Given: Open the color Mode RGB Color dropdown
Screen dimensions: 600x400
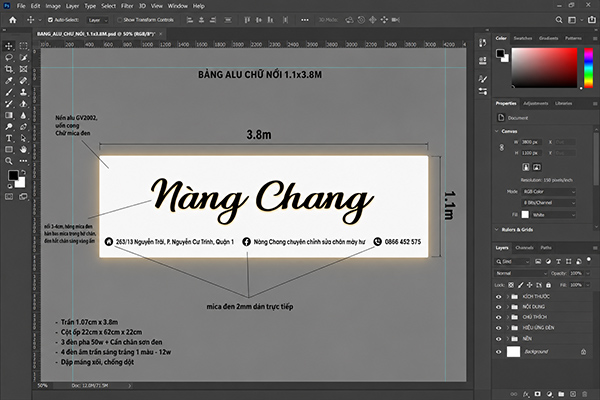Looking at the screenshot, I should (548, 191).
